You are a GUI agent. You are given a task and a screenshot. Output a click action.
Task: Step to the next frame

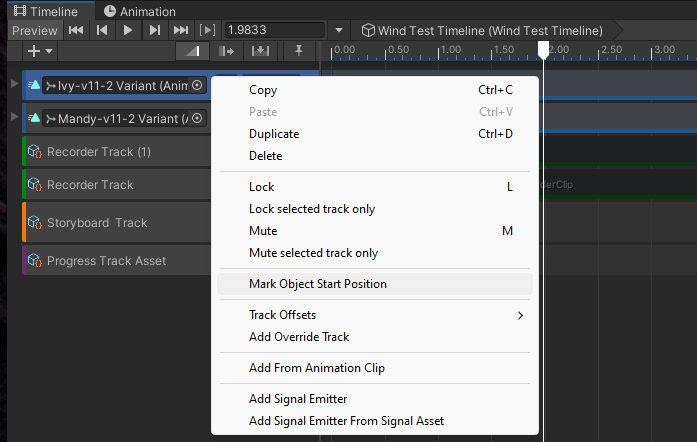[154, 31]
